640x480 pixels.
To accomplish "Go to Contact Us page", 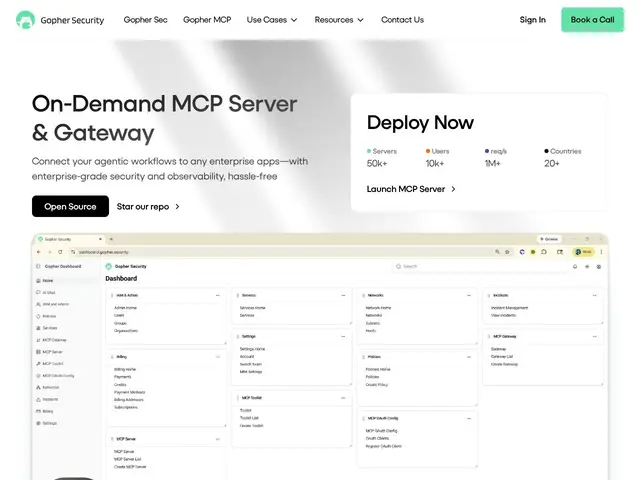I will (x=402, y=20).
